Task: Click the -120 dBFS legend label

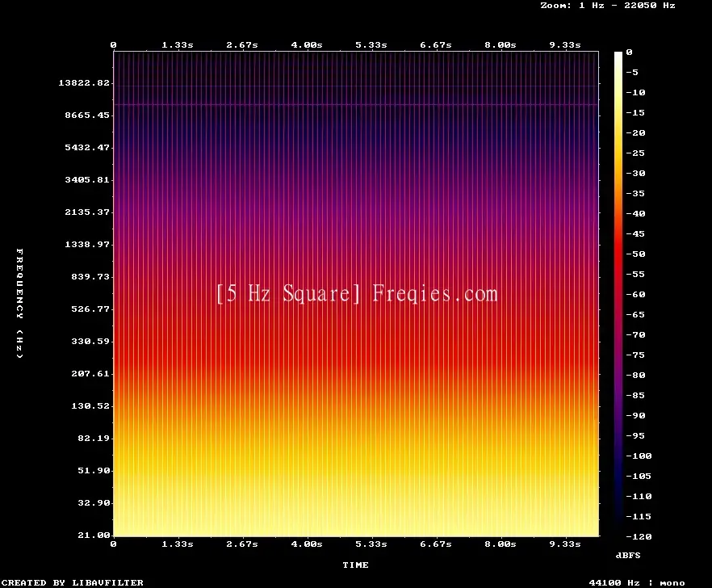Action: (639, 536)
